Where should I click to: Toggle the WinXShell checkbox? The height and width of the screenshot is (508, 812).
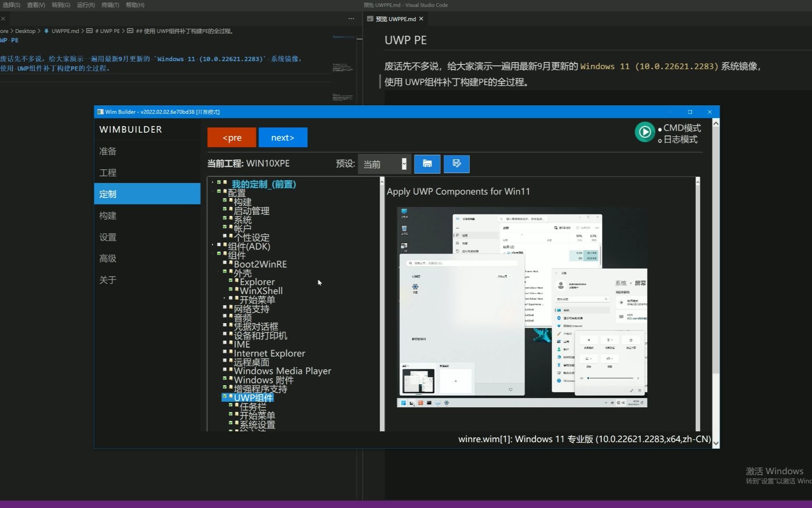231,289
